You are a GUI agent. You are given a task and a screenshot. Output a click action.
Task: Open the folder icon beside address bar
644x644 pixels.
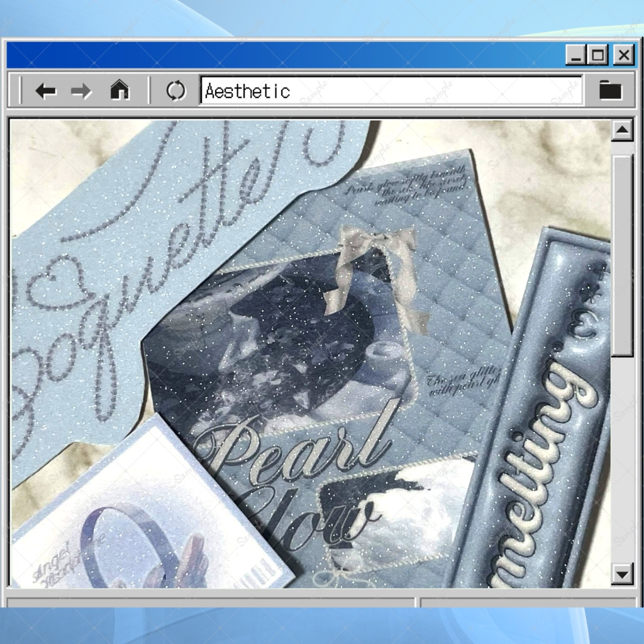610,90
